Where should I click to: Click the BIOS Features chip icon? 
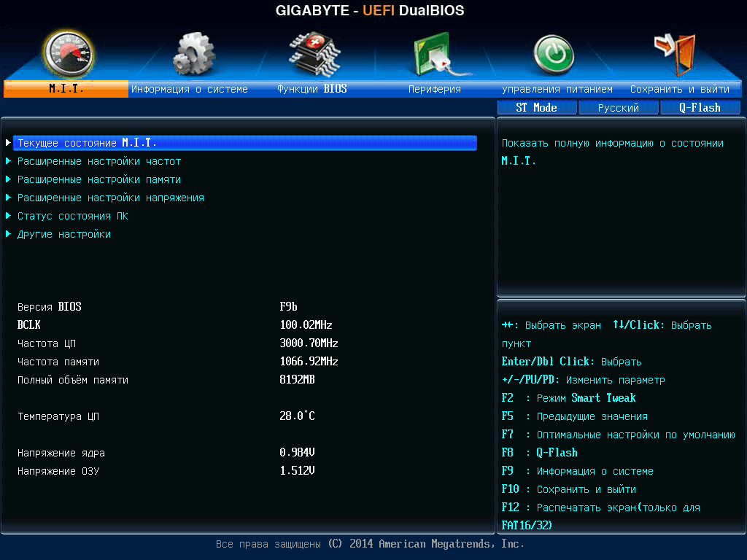pos(314,54)
